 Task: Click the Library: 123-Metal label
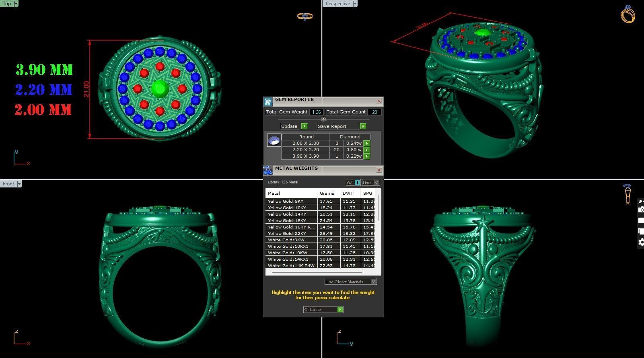[283, 182]
